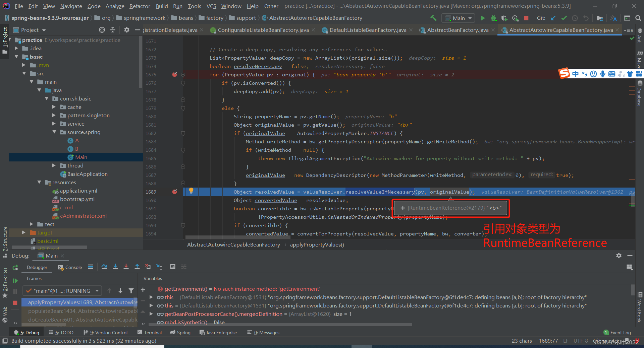Image resolution: width=644 pixels, height=348 pixels.
Task: Click the Step Over debugger icon
Action: [104, 267]
